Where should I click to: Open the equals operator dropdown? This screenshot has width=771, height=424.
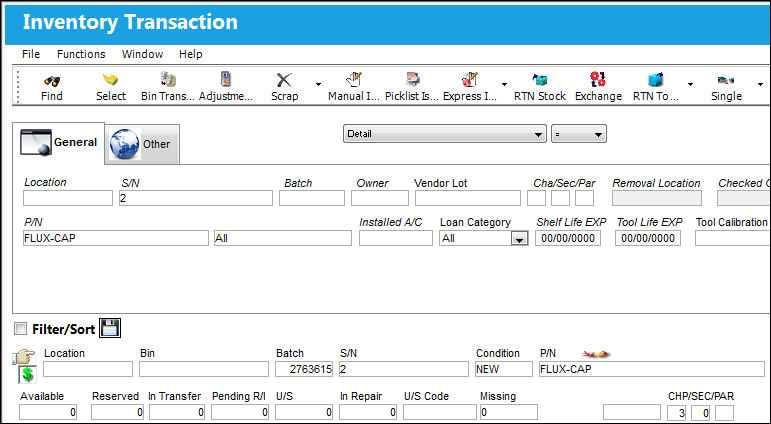click(x=579, y=134)
